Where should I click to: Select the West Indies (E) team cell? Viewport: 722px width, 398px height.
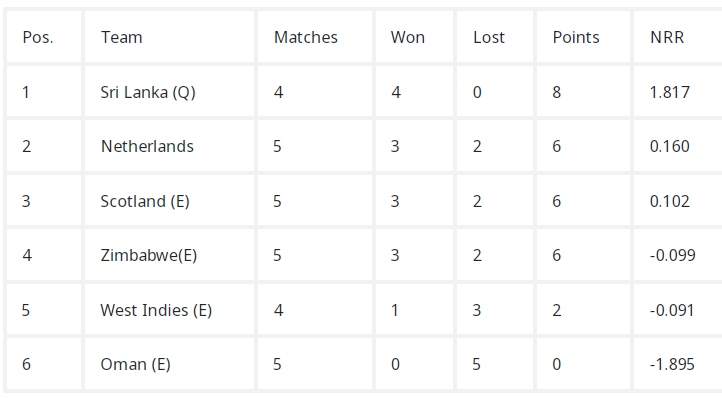coord(169,310)
